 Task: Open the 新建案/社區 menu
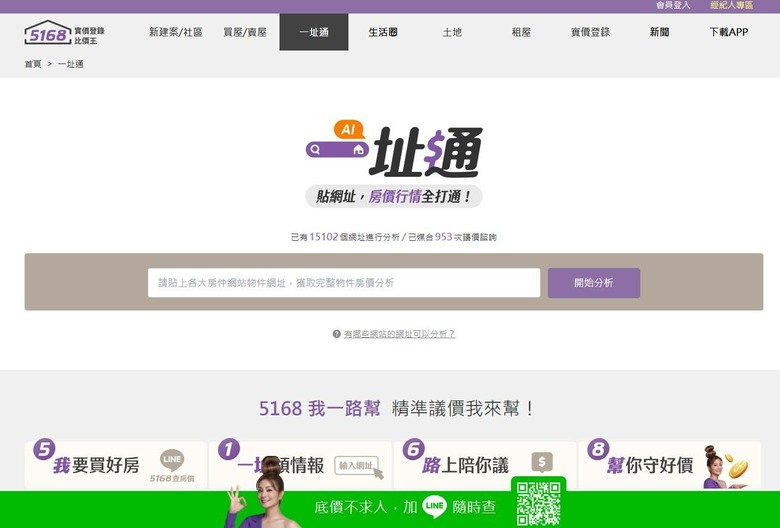(176, 32)
